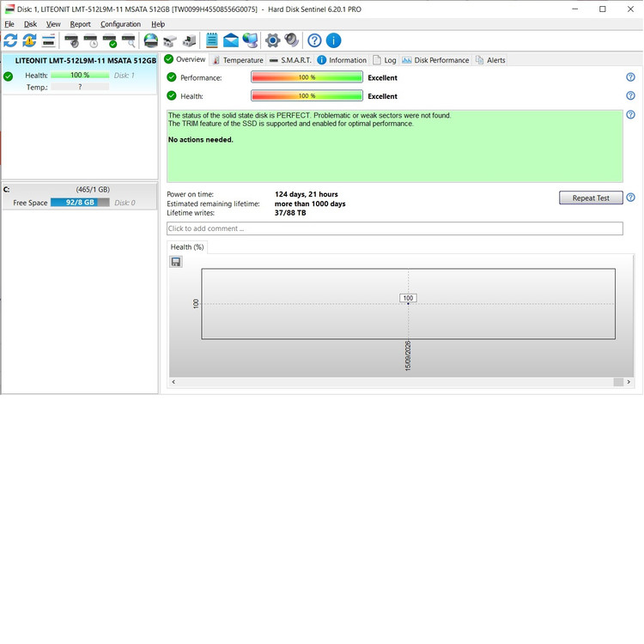The width and height of the screenshot is (644, 644).
Task: Minimize the Hard Disk Sentinel window
Action: 575,9
